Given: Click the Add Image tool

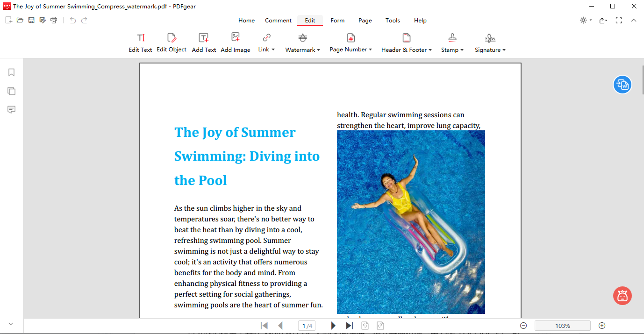Looking at the screenshot, I should coord(236,43).
